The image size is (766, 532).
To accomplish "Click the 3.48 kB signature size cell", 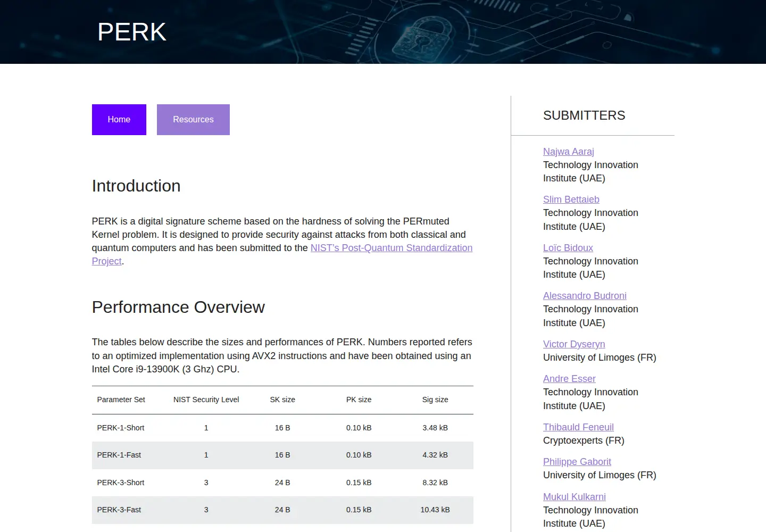I will coord(435,428).
